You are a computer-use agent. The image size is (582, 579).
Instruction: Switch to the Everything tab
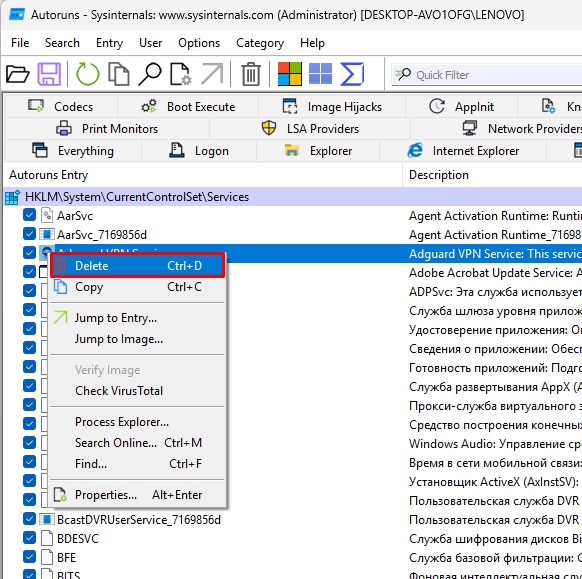pos(73,151)
